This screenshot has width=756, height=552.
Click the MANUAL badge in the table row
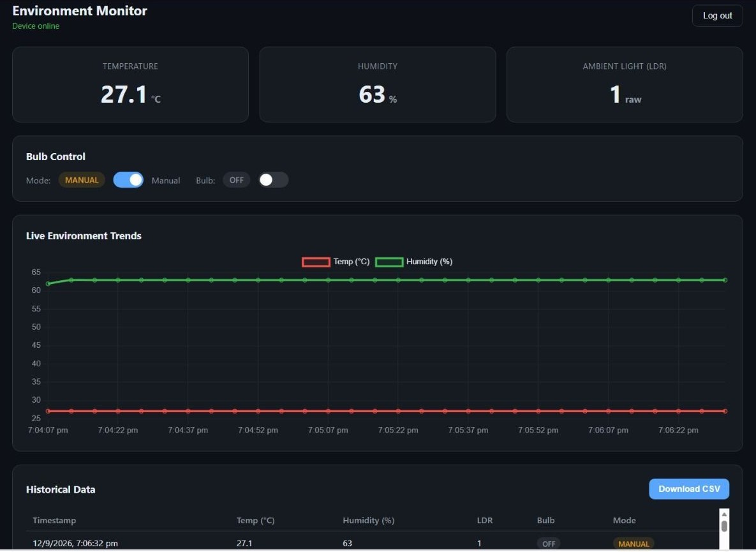(x=634, y=544)
